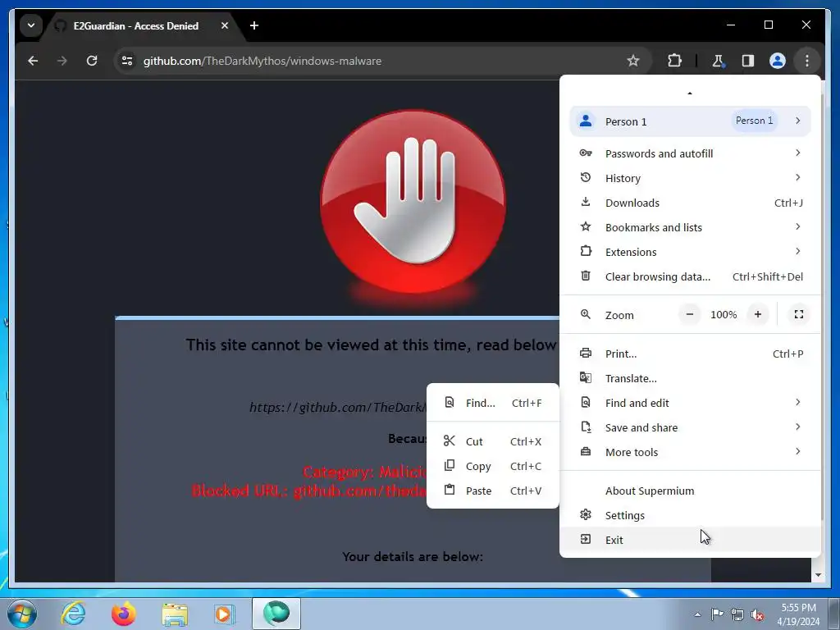Launch Internet Explorer from taskbar

click(73, 614)
